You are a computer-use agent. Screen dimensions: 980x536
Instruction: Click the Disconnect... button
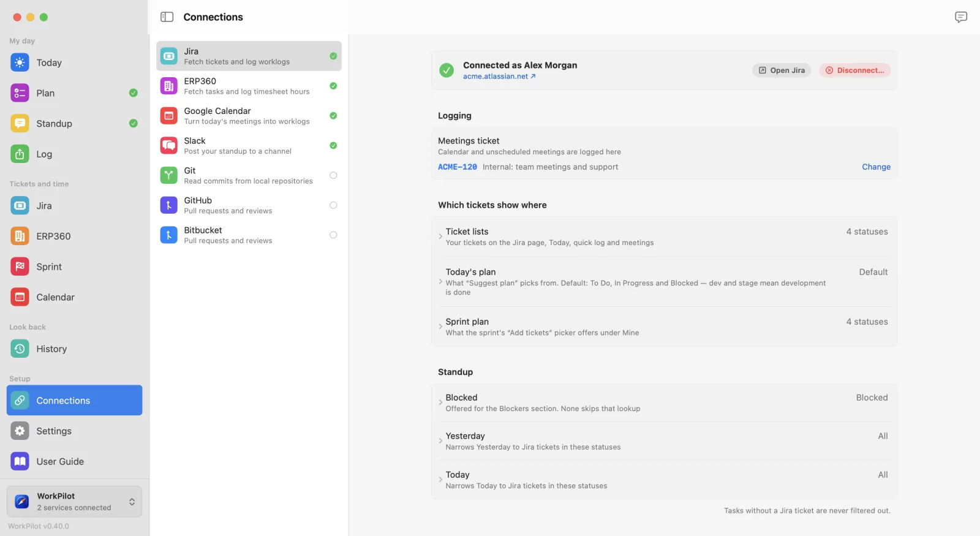855,70
